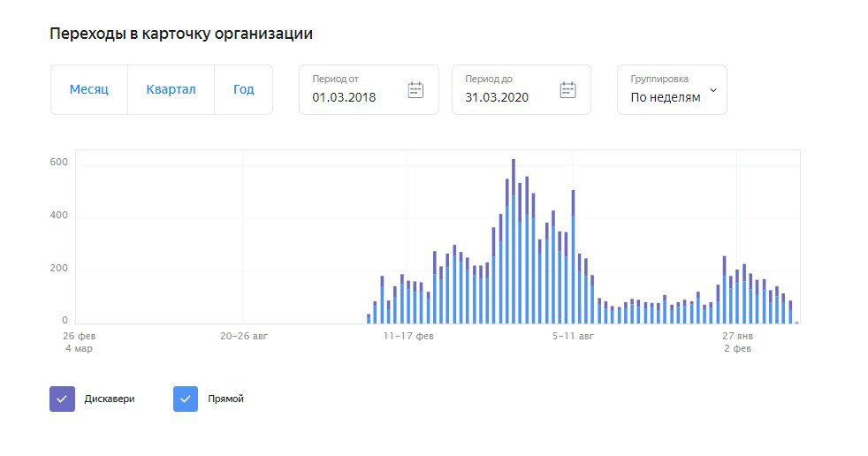Image resolution: width=868 pixels, height=456 pixels.
Task: Edit the end date 31.03.2020
Action: click(x=497, y=97)
